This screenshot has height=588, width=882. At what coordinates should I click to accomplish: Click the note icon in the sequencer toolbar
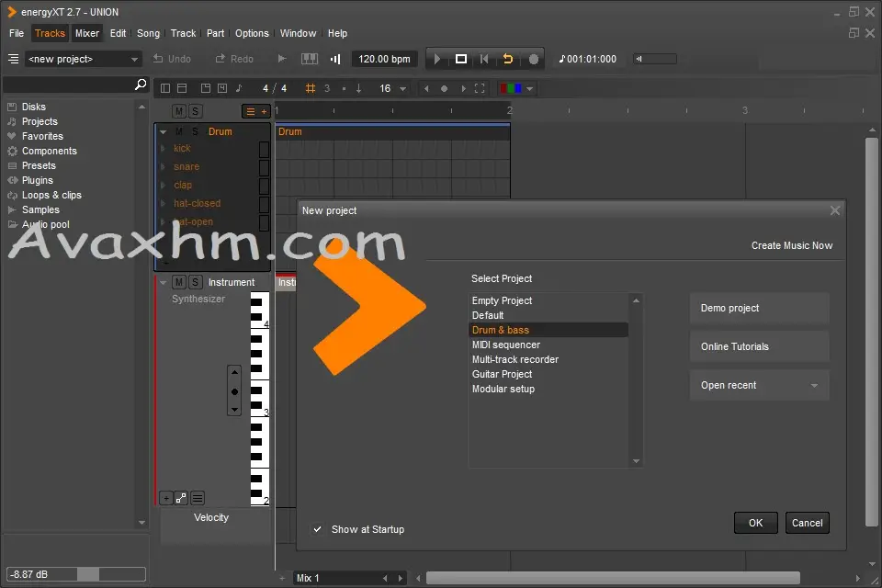pos(239,88)
